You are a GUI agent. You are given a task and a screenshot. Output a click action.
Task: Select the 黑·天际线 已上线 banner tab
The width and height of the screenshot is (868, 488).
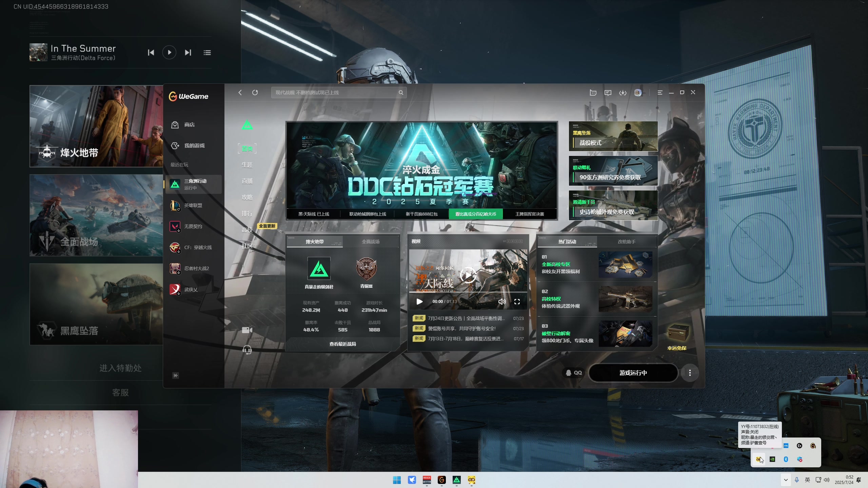point(314,214)
